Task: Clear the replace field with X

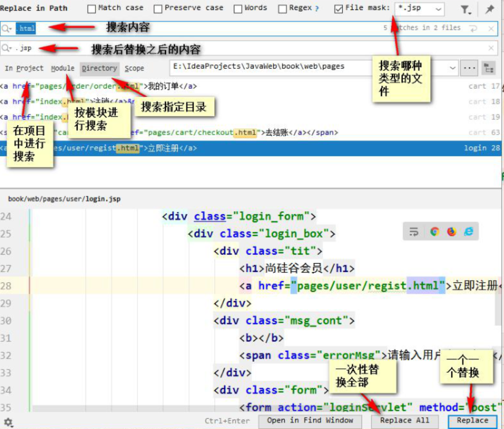Action: pyautogui.click(x=491, y=48)
